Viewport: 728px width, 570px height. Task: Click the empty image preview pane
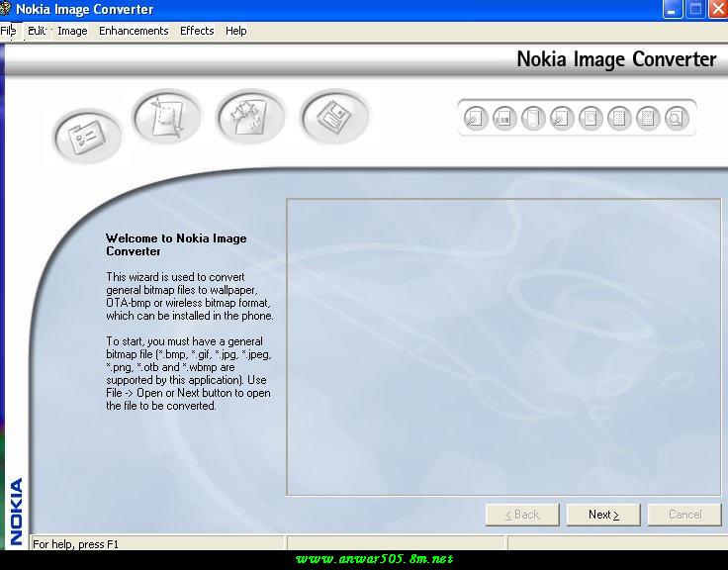(503, 347)
